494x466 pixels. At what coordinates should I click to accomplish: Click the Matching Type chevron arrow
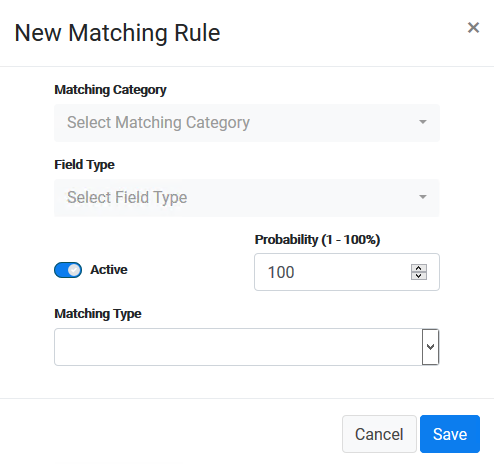[431, 347]
